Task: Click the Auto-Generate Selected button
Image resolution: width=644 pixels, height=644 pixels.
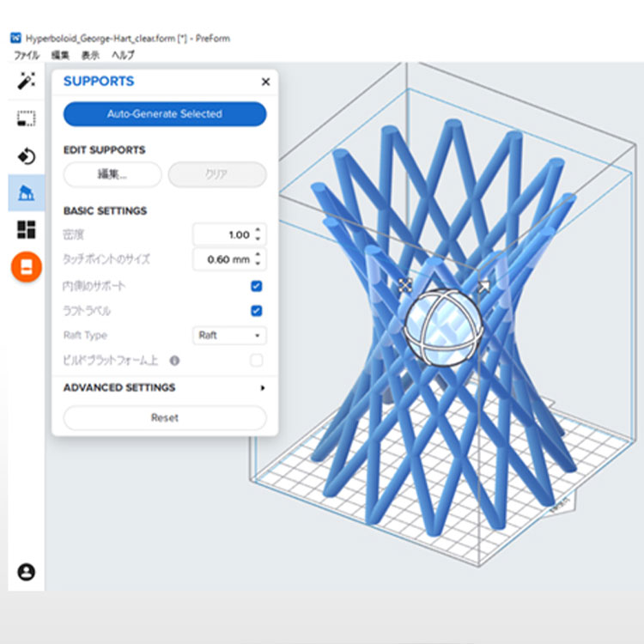Action: (165, 114)
